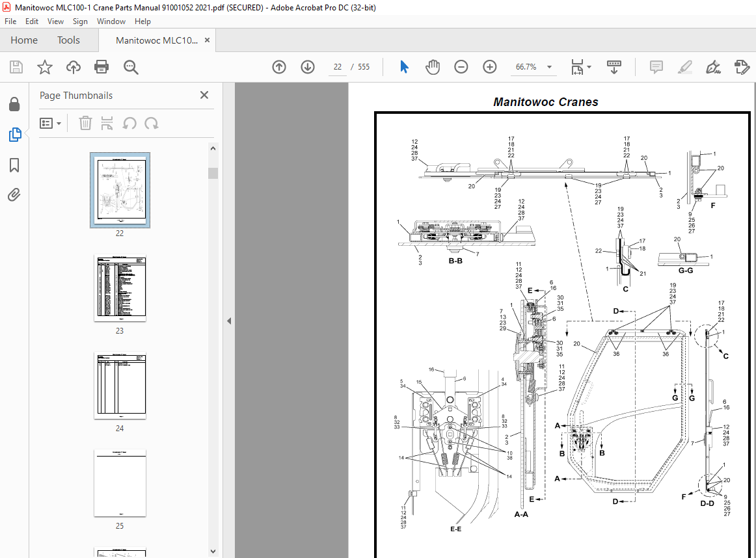756x558 pixels.
Task: Go to the next page with the down arrow
Action: point(308,67)
